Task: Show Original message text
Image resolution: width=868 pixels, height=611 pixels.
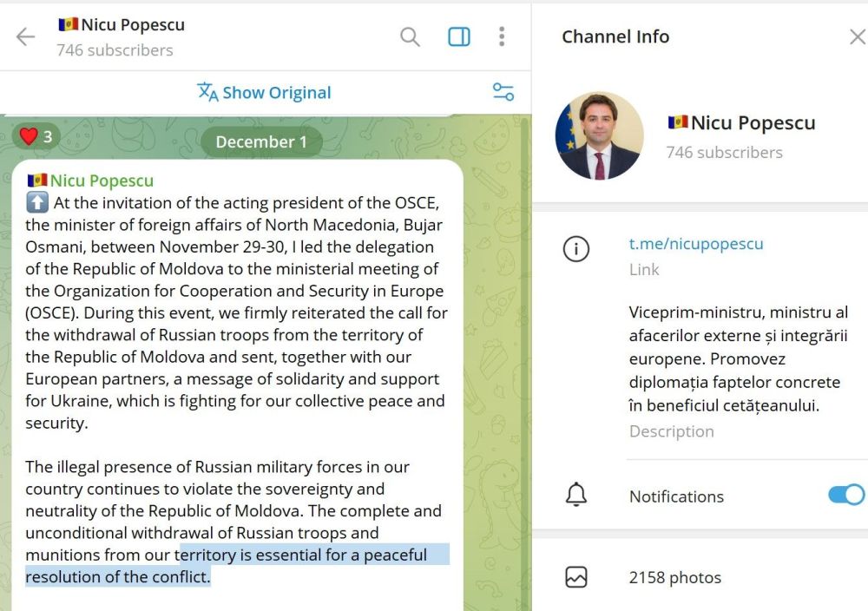Action: coord(276,92)
